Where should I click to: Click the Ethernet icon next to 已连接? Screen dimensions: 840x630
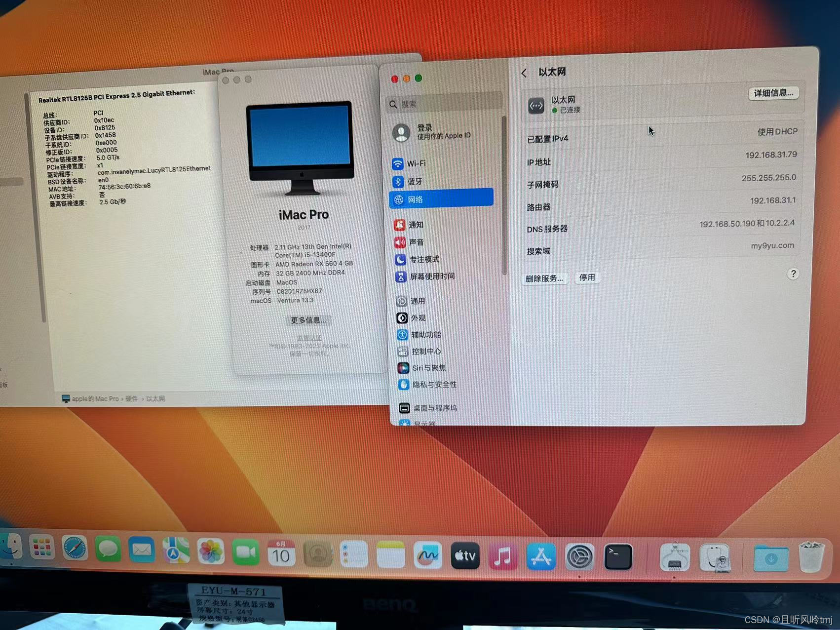tap(536, 105)
